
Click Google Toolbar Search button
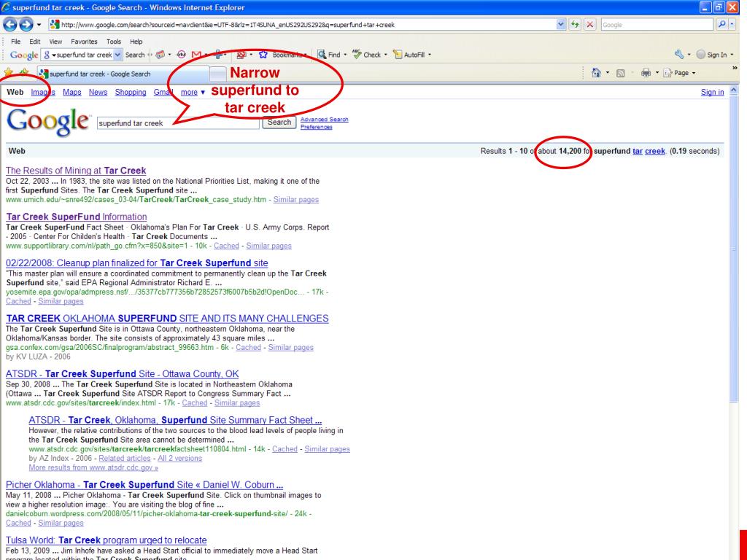click(x=135, y=55)
